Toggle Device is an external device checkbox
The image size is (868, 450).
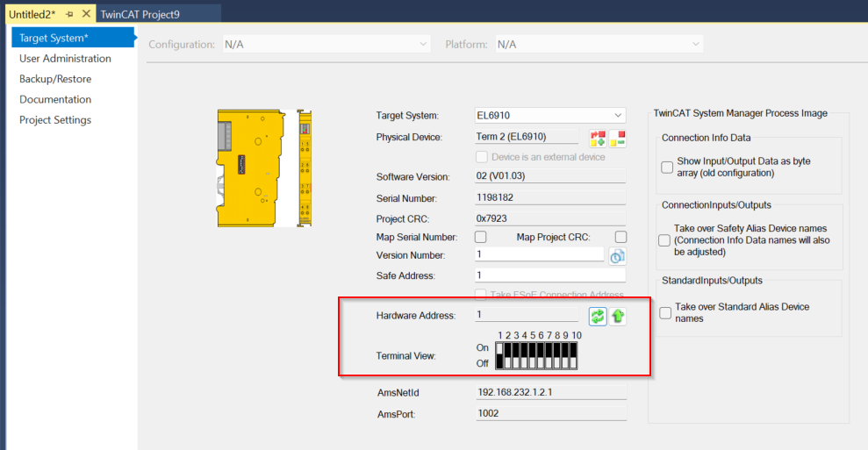click(482, 157)
